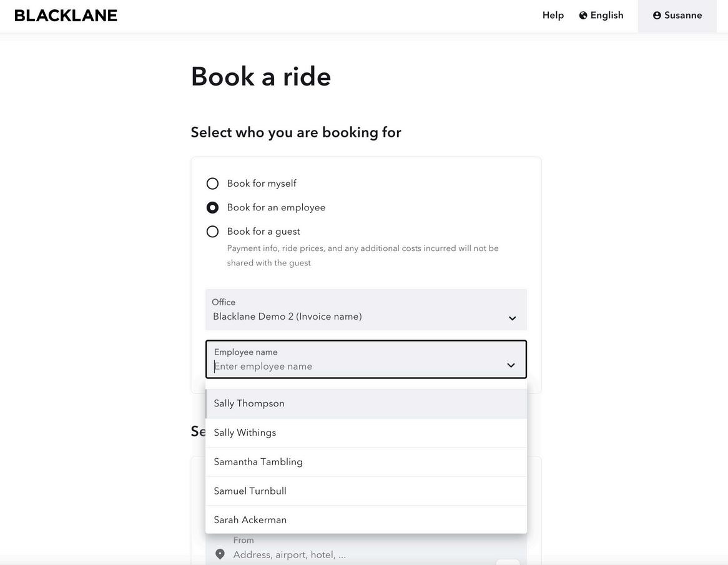
Task: Select the Book for myself radio button
Action: coord(212,184)
